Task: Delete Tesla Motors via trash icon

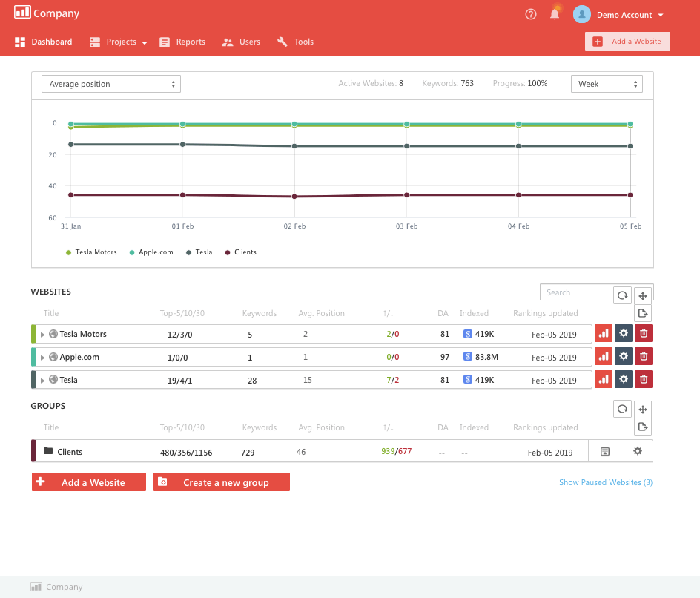Action: coord(644,334)
